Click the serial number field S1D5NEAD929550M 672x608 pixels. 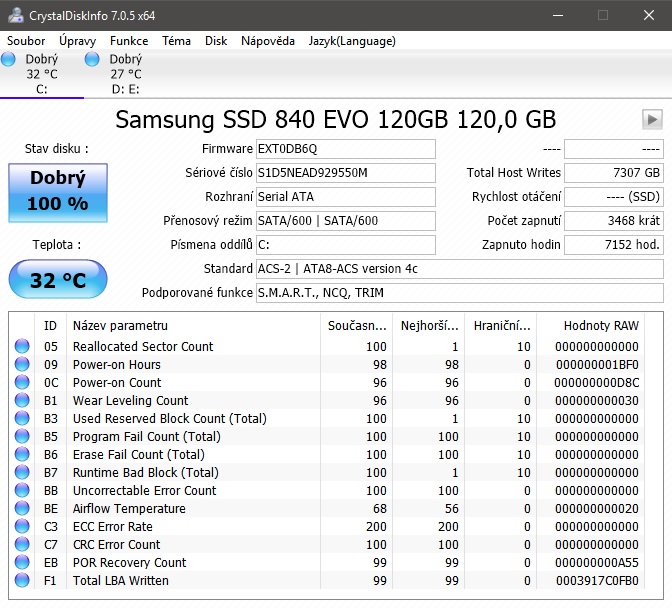(346, 173)
